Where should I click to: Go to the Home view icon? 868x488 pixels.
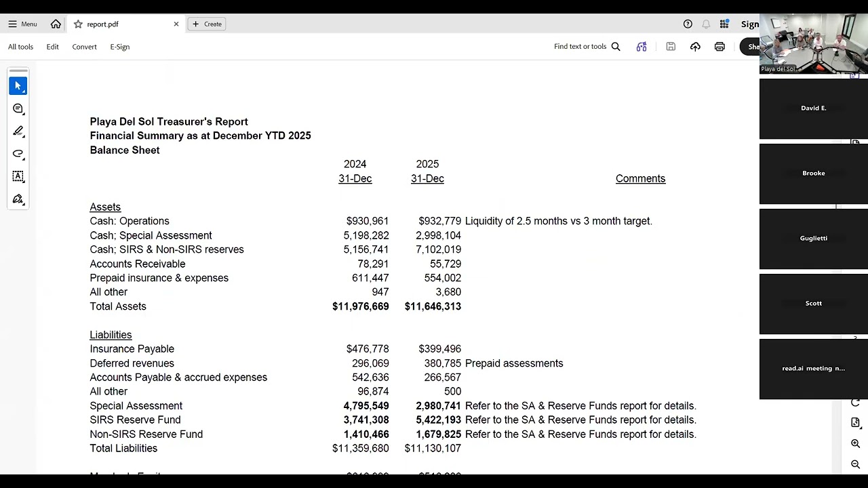(x=56, y=24)
